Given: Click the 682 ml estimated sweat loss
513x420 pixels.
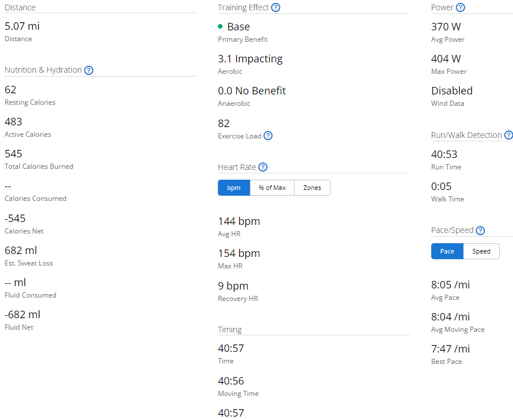Looking at the screenshot, I should pyautogui.click(x=21, y=251).
